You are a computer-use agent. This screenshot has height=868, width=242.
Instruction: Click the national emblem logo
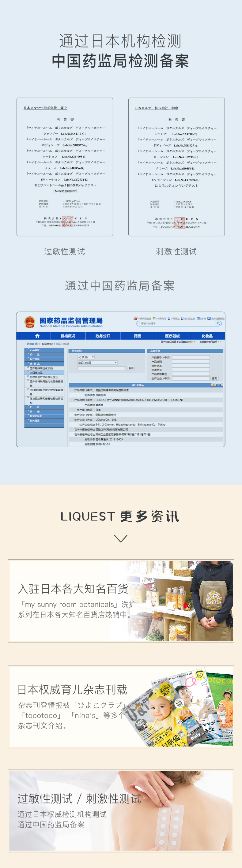pyautogui.click(x=30, y=322)
